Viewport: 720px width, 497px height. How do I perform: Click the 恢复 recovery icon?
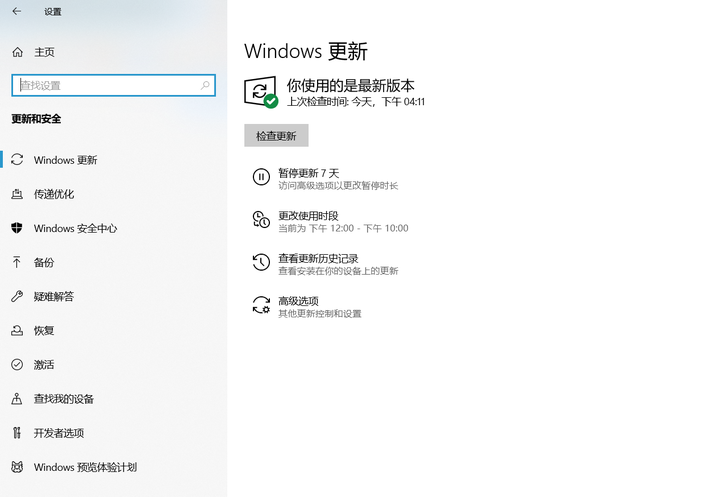pyautogui.click(x=17, y=330)
